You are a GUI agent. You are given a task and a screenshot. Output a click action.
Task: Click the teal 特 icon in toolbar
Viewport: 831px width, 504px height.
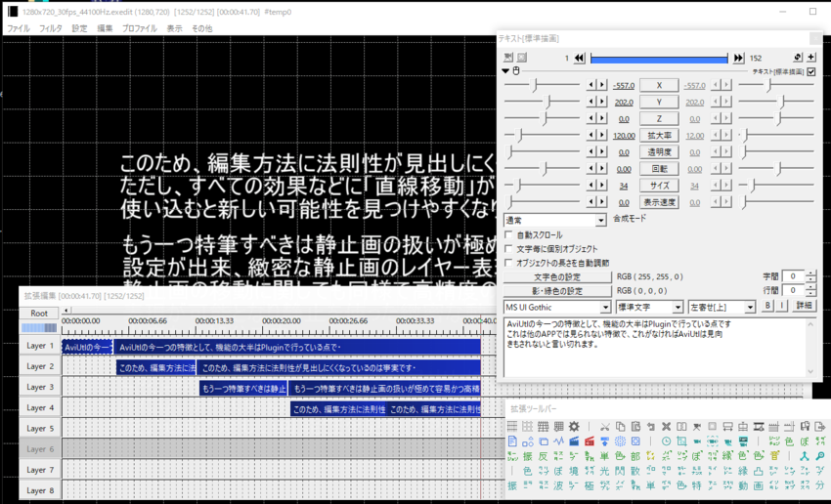[696, 484]
